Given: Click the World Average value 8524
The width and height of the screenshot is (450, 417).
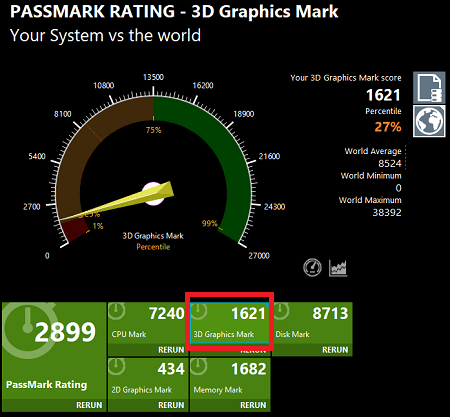Looking at the screenshot, I should tap(390, 164).
